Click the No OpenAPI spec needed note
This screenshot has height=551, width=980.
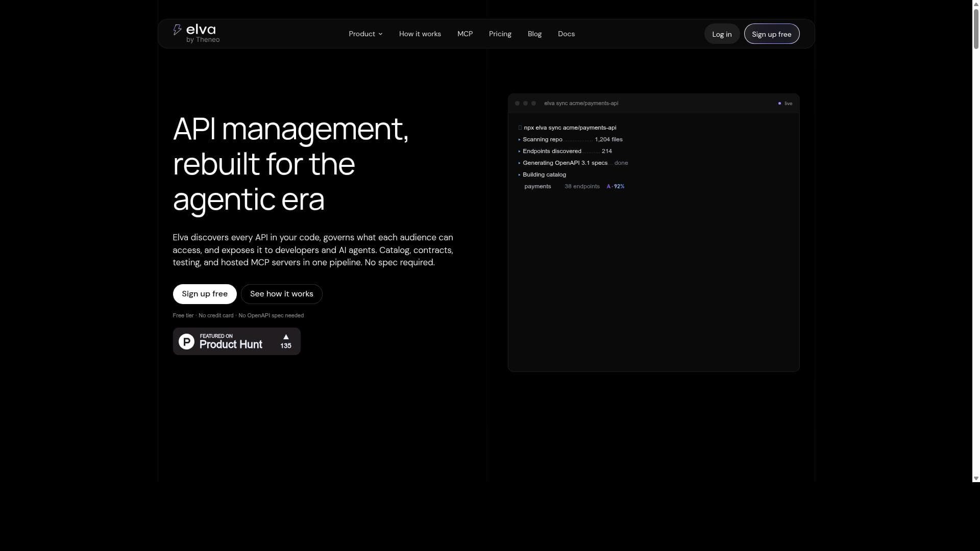(271, 315)
